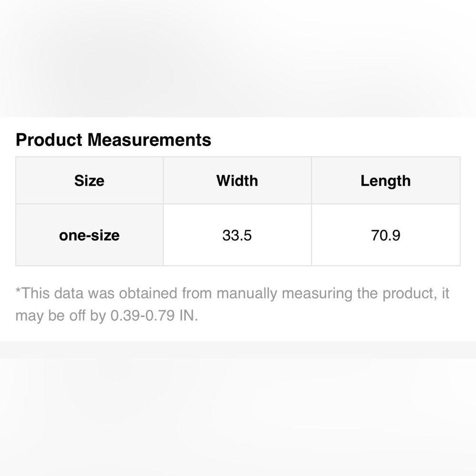Click the "IN." unit text in the disclaimer
Viewport: 476px width, 476px height.
point(188,316)
